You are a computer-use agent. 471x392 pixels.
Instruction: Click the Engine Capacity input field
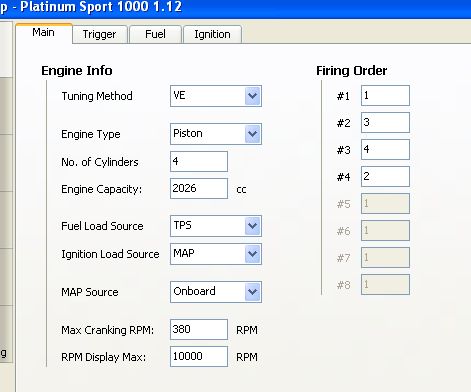(x=199, y=189)
